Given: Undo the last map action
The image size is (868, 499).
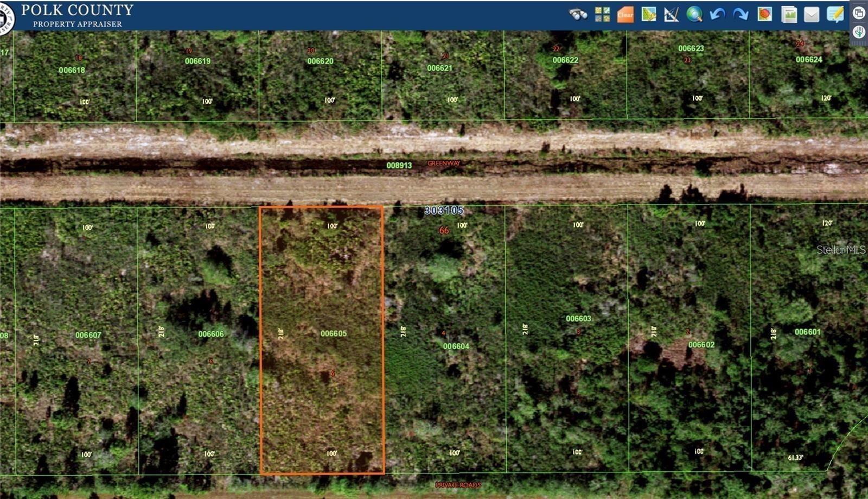Looking at the screenshot, I should [x=716, y=15].
